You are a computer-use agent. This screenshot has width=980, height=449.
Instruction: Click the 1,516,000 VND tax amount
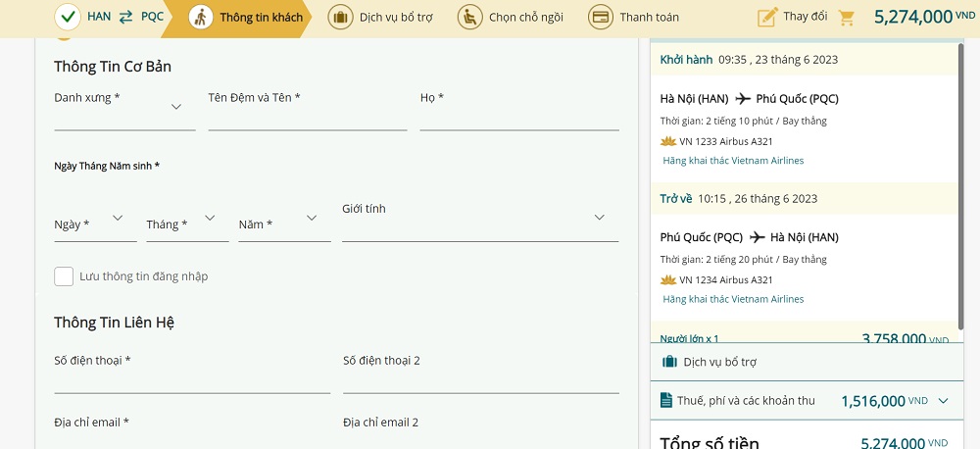click(x=884, y=401)
